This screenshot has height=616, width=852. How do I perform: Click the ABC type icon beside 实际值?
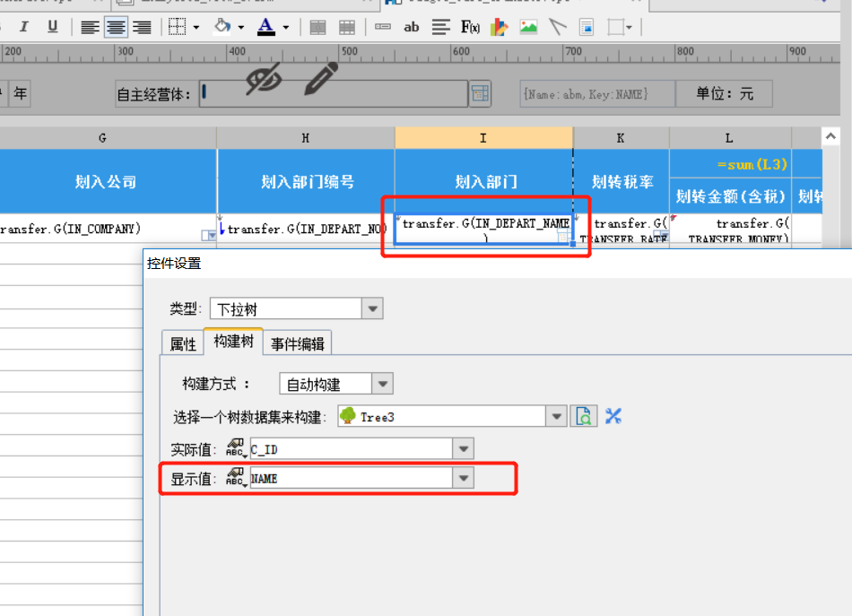[237, 448]
